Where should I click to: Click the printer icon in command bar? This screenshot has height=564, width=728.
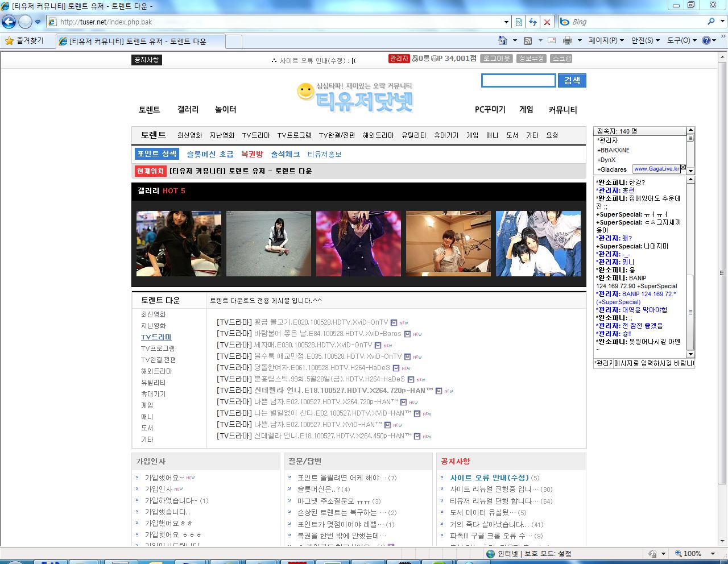567,40
